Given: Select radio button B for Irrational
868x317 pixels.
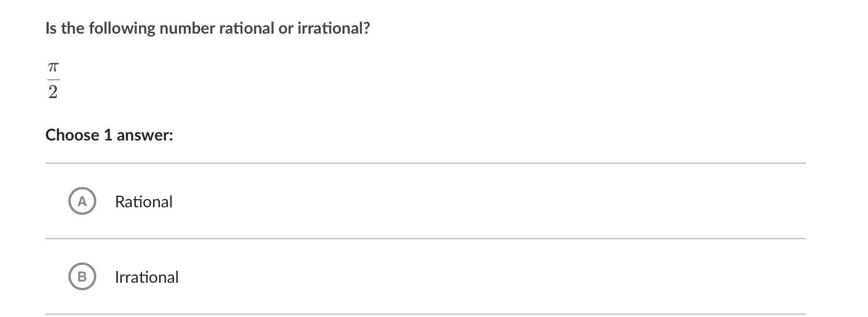Looking at the screenshot, I should pos(82,277).
